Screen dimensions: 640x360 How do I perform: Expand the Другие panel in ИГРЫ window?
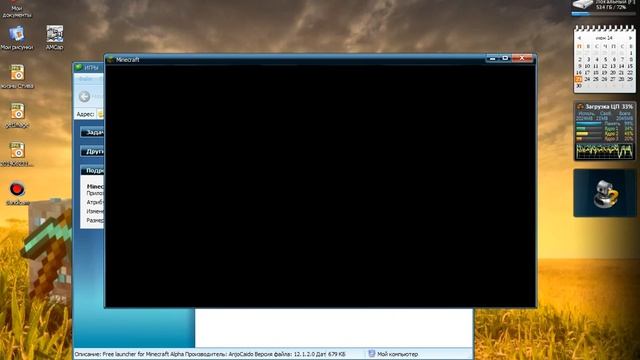click(x=92, y=151)
